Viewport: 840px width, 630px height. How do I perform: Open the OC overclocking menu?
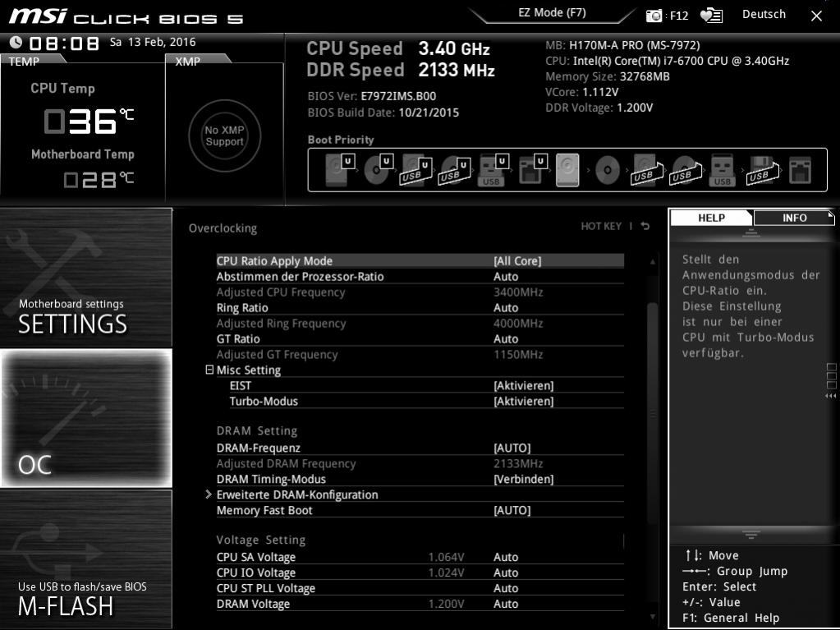pos(86,418)
